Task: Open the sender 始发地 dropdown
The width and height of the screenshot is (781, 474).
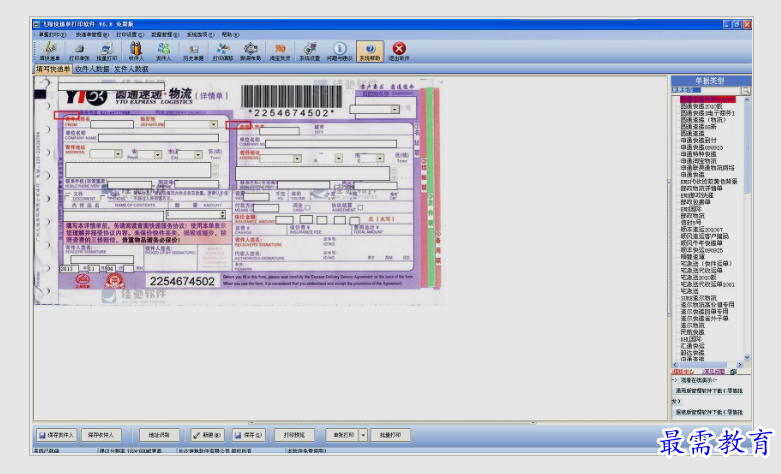Action: click(x=214, y=124)
